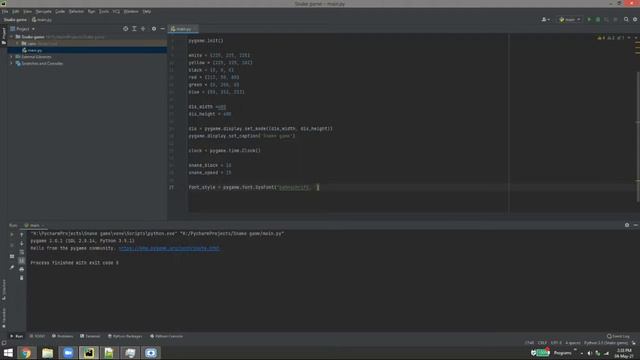The width and height of the screenshot is (640, 360).
Task: Open File Explorer from the taskbar
Action: (x=47, y=353)
